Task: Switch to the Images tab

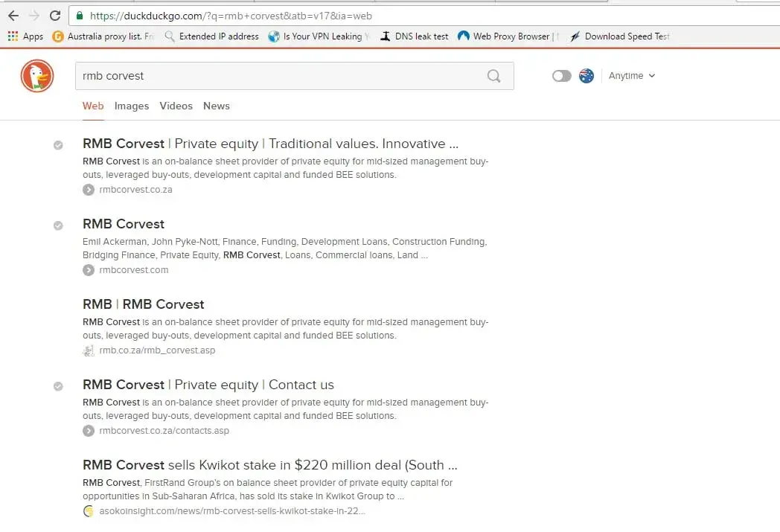Action: (131, 106)
